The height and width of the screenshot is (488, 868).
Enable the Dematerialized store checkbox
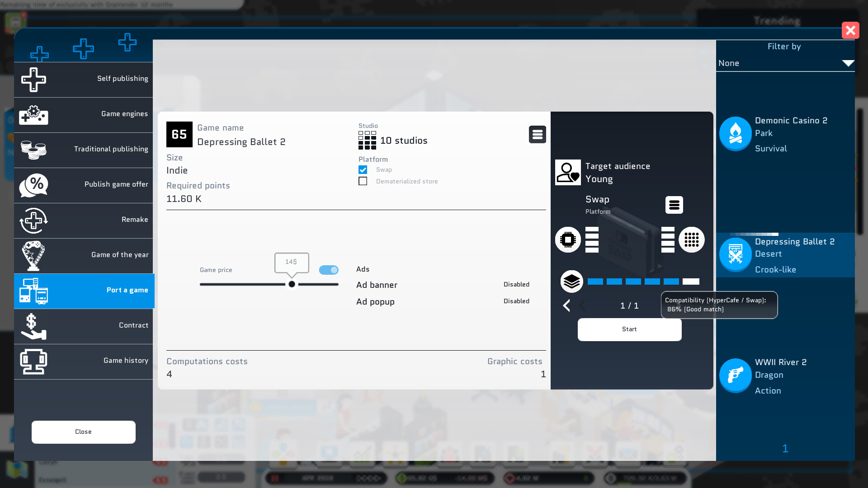363,181
